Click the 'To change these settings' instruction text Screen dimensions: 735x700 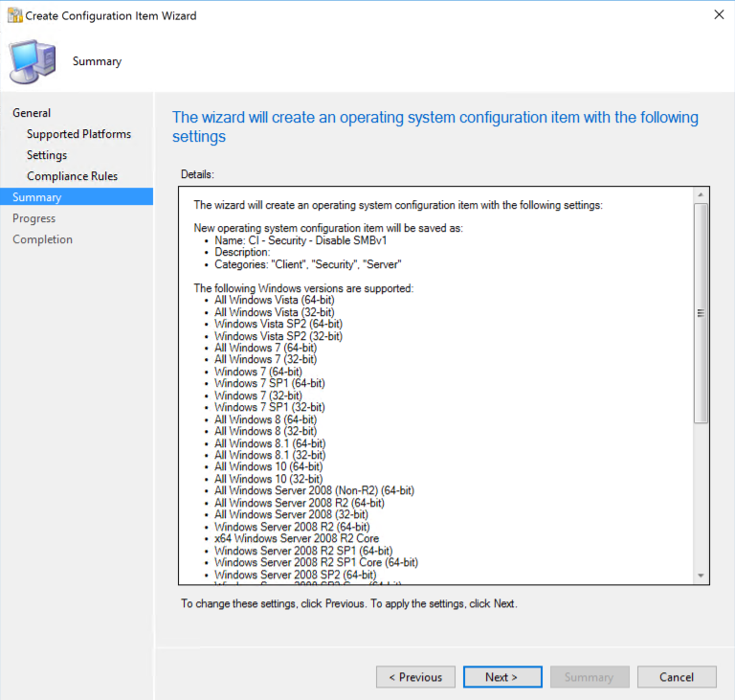coord(349,604)
